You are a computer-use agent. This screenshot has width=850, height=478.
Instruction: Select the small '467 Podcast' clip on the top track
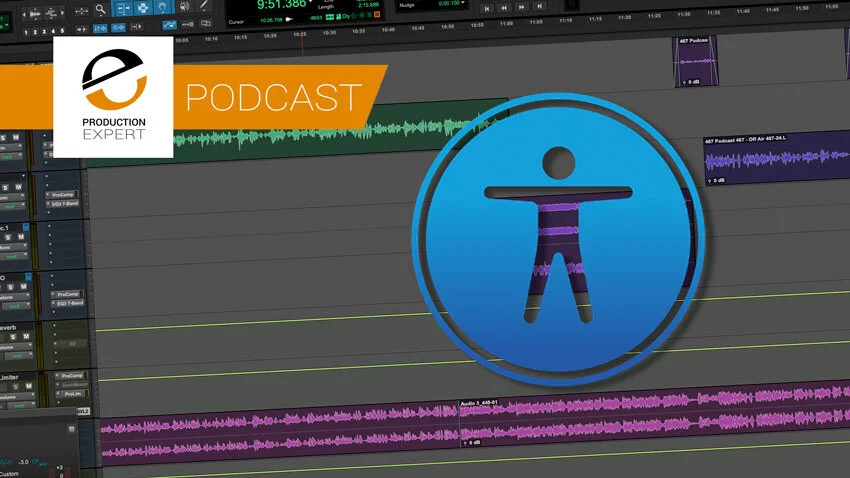tap(695, 61)
